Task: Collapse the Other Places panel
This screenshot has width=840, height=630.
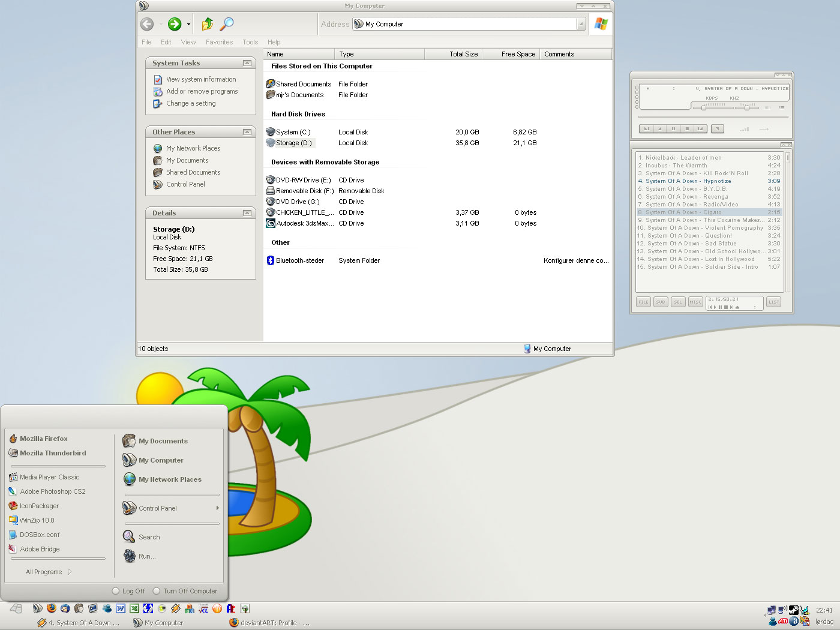Action: 247,132
